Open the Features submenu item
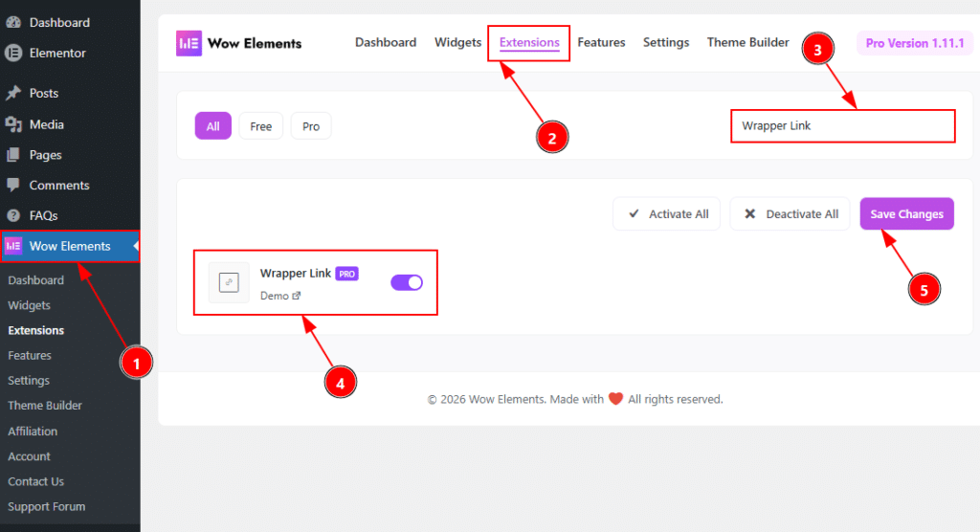The image size is (980, 532). 30,355
